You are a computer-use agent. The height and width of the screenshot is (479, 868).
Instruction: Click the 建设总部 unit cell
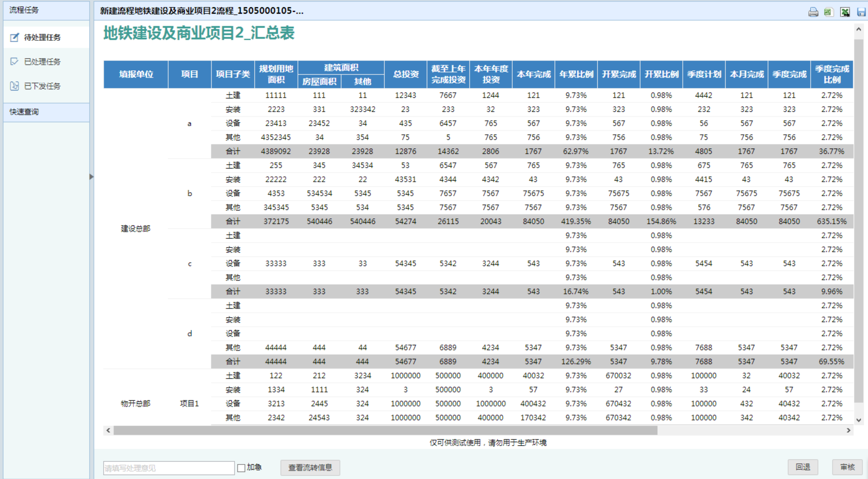point(136,228)
